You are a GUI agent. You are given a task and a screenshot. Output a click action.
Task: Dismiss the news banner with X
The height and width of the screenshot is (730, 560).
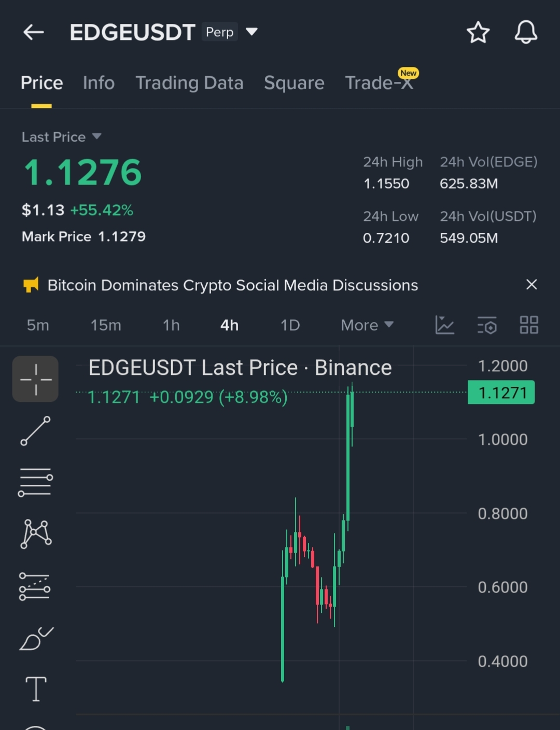[531, 285]
